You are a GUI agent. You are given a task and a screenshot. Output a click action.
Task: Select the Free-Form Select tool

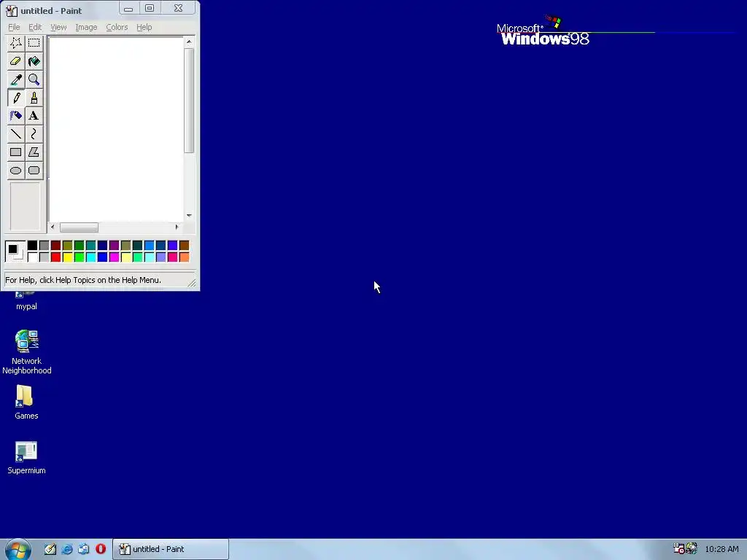(16, 43)
